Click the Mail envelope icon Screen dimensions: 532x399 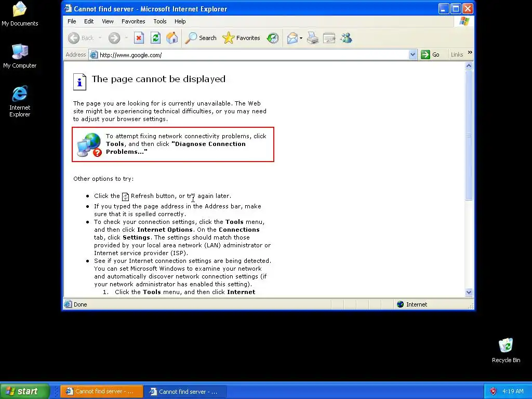click(x=292, y=38)
